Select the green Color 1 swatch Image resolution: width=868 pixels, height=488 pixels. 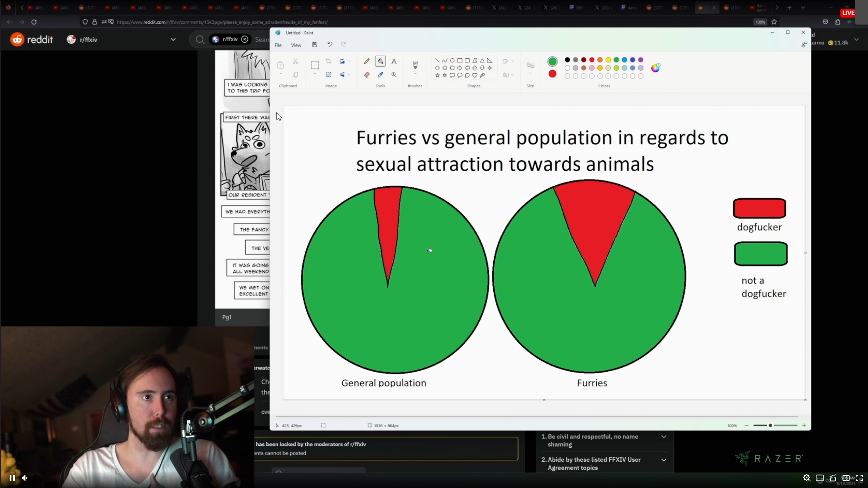coord(552,61)
